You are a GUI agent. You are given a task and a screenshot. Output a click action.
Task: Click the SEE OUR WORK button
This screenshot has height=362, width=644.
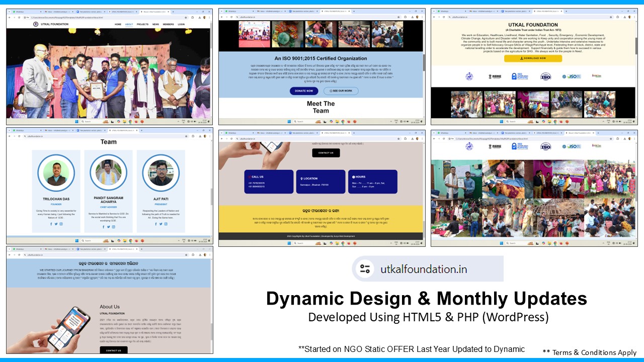pos(341,91)
